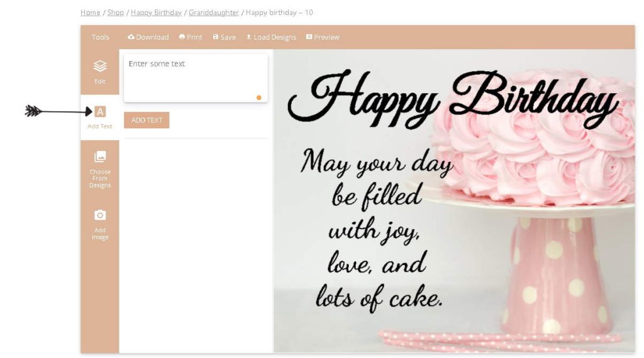Open the Edit layers tool
This screenshot has height=358, width=644.
[x=100, y=72]
